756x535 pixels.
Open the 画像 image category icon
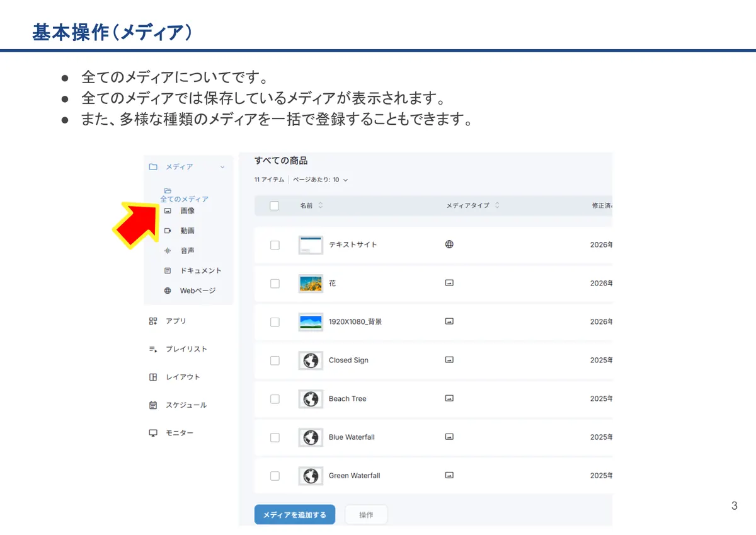[168, 210]
